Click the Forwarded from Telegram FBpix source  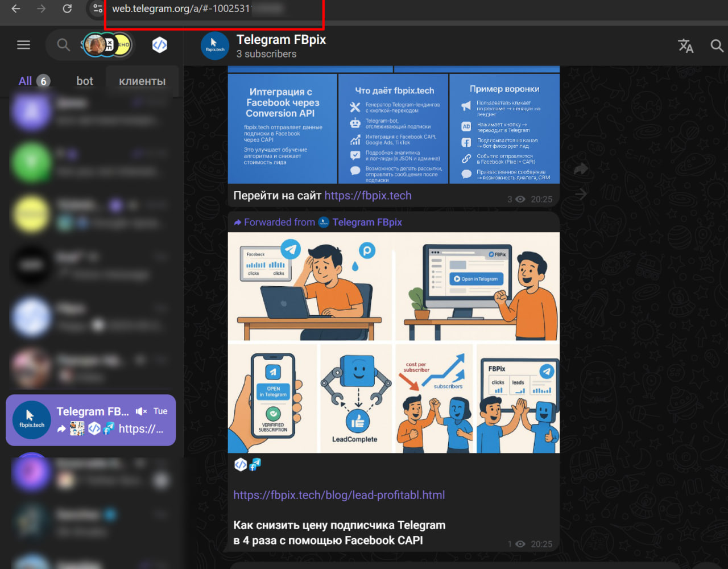click(x=367, y=222)
